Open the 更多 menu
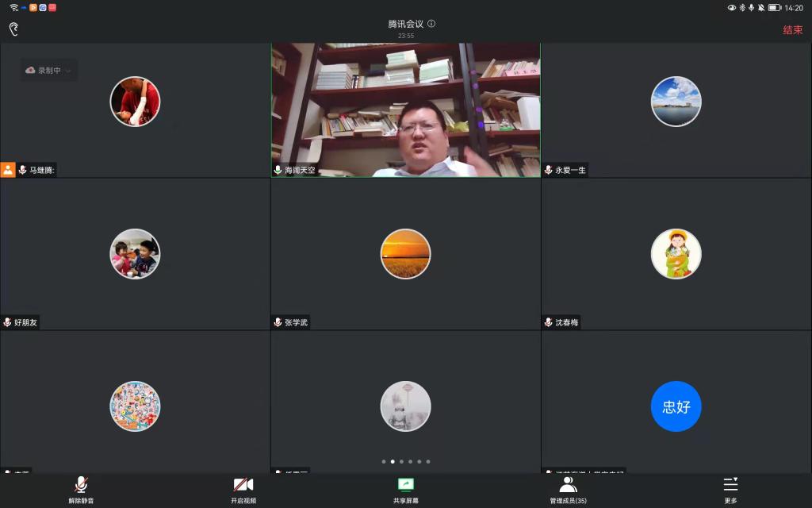Viewport: 812px width, 508px height. point(730,484)
